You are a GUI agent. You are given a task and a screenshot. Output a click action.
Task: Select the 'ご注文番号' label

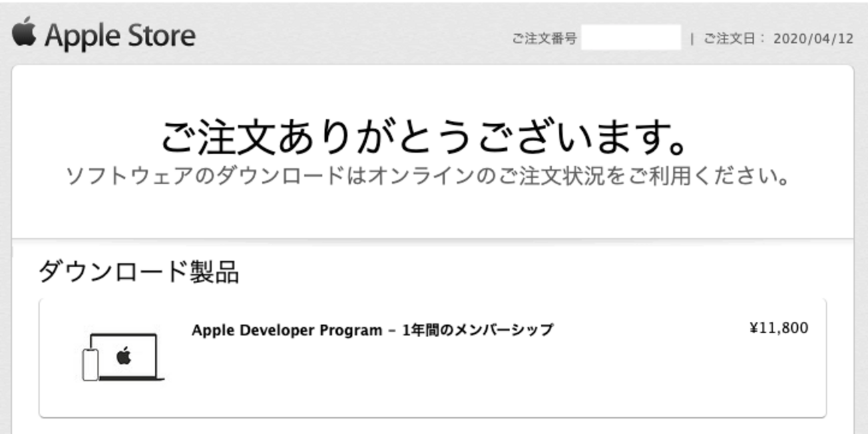tap(544, 39)
